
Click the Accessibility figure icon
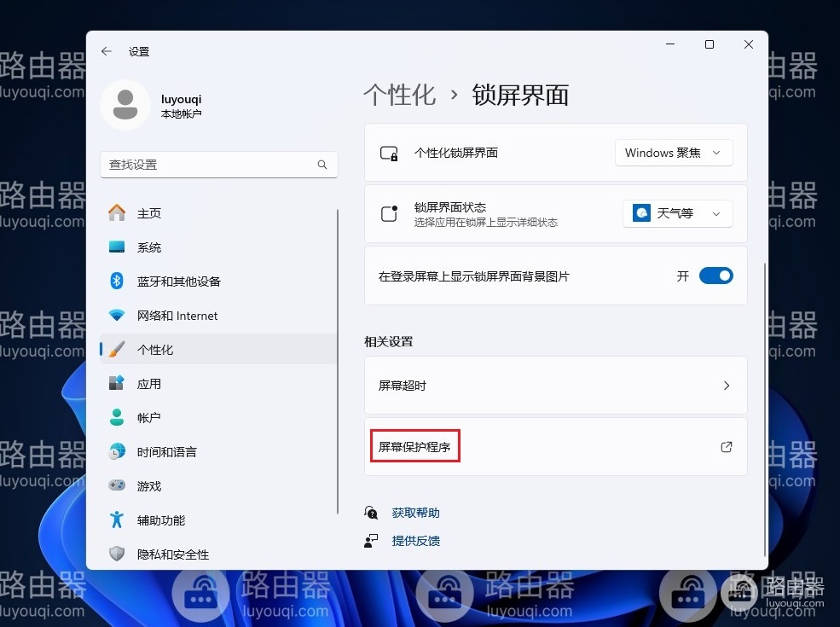pos(117,520)
